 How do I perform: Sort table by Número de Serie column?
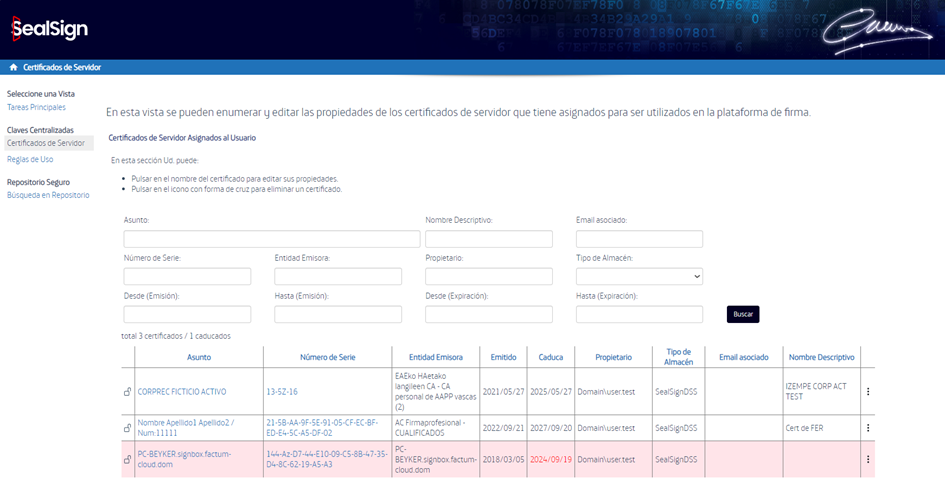click(x=328, y=357)
